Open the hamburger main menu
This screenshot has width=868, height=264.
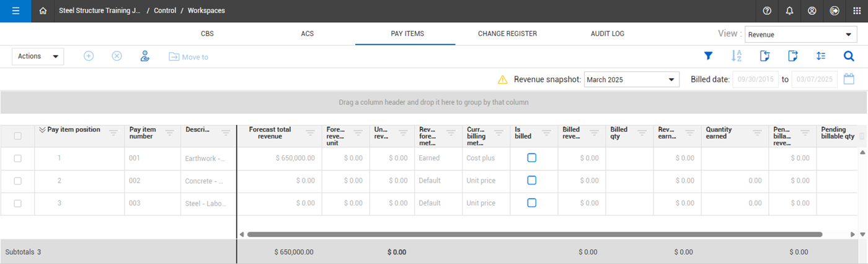coord(15,11)
